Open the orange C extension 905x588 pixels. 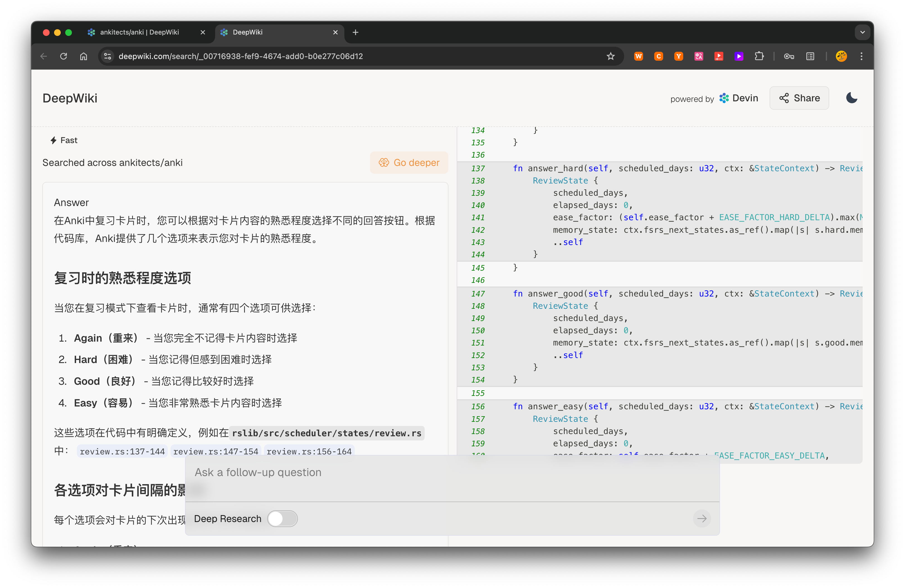pyautogui.click(x=659, y=56)
